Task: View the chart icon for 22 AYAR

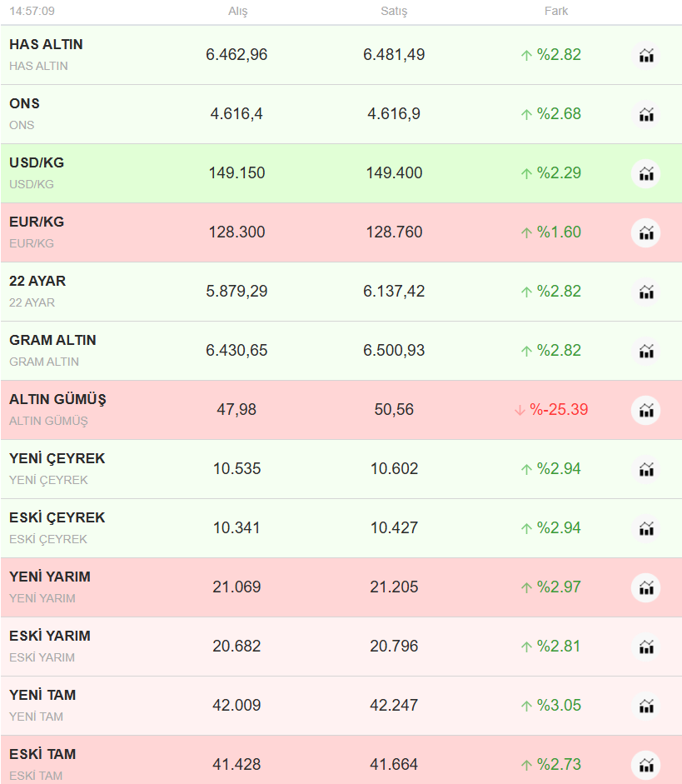Action: pyautogui.click(x=645, y=292)
